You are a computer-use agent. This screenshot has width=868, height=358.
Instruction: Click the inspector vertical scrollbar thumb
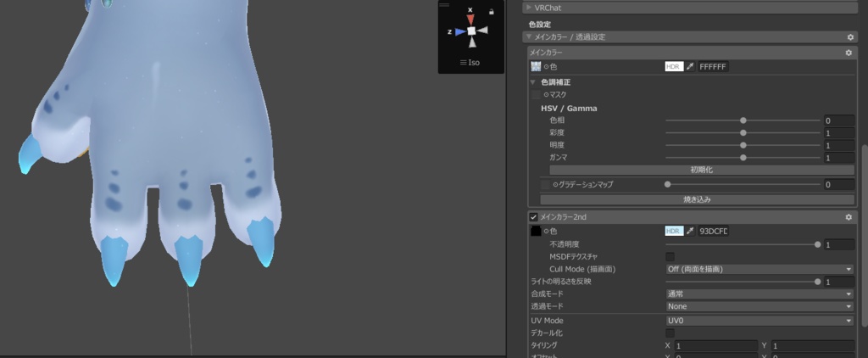click(864, 236)
